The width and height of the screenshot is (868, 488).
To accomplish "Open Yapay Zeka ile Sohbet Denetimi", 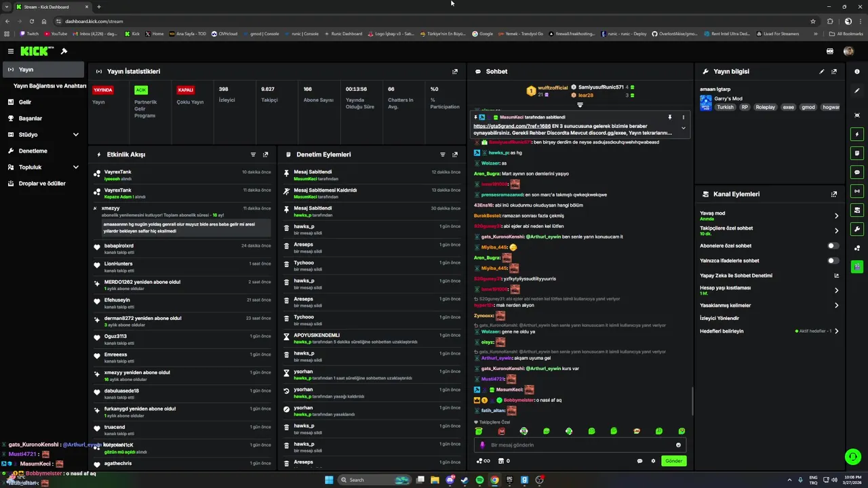I will pyautogui.click(x=736, y=276).
